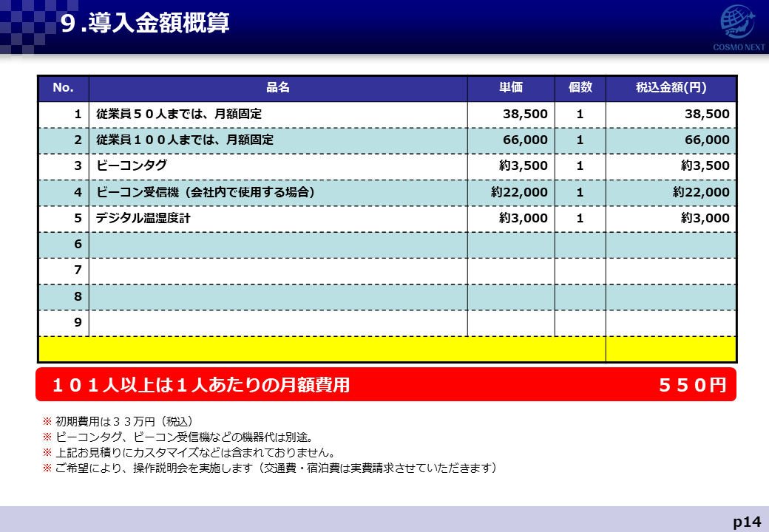Click the 税込金額 value 約22,000 for ビーコン受信機
The height and width of the screenshot is (532, 769).
(701, 192)
